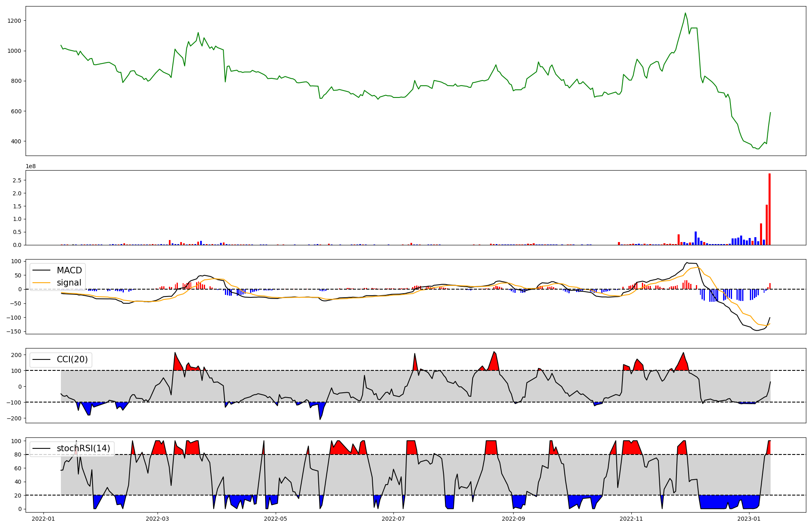Click the 2022-03 x-axis date label
Viewport: 812px width, 528px height.
(x=158, y=518)
